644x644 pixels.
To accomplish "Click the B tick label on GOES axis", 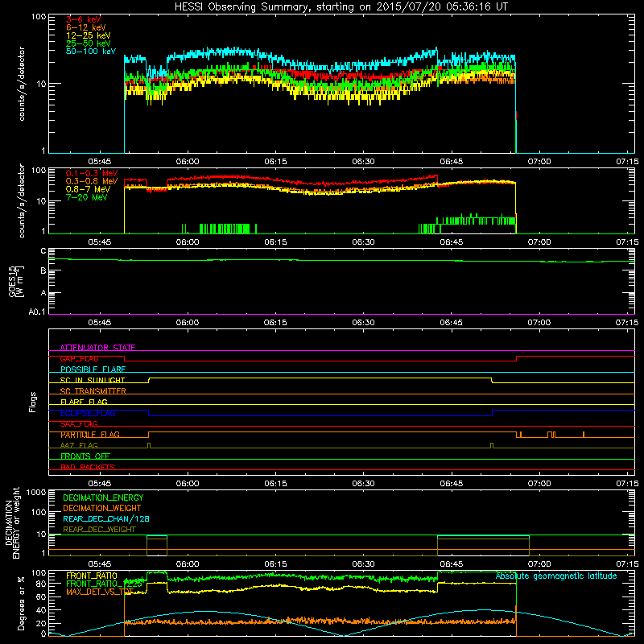I will tap(43, 270).
